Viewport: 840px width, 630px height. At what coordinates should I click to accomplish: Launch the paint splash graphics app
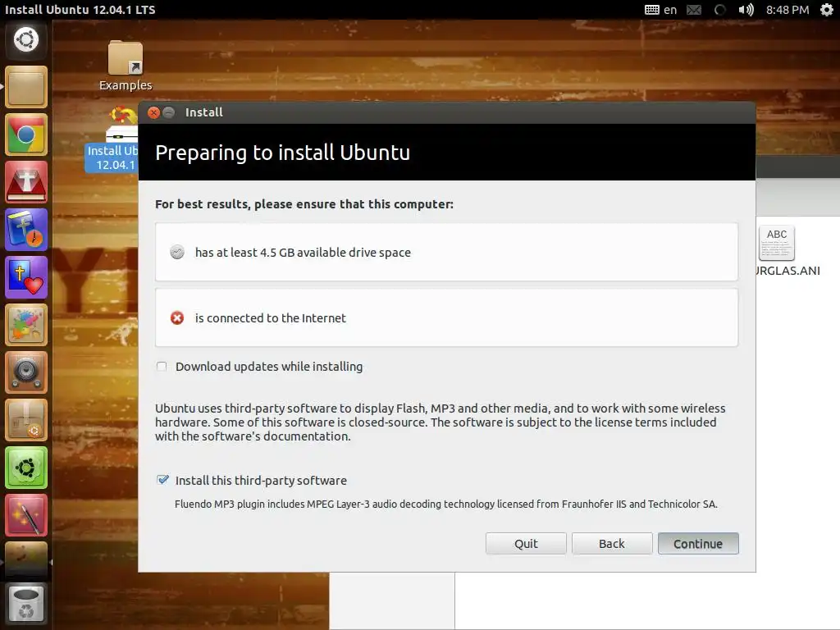pos(25,325)
